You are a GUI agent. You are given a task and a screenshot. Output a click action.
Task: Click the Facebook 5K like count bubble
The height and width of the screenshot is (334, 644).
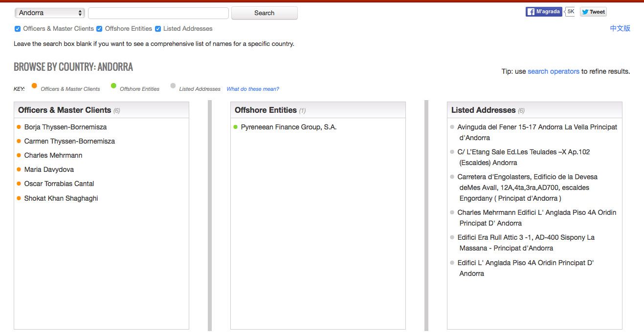click(570, 11)
